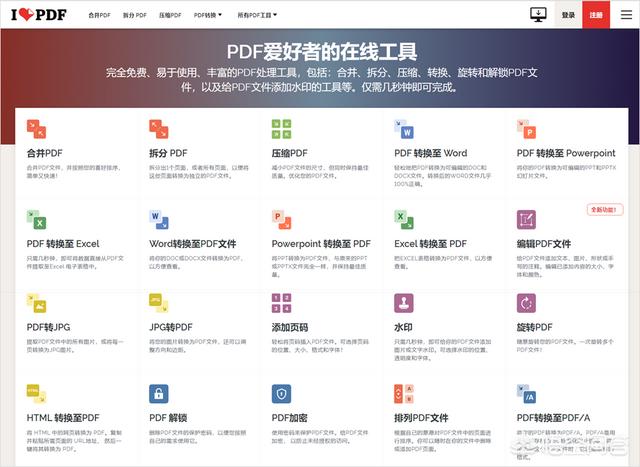Click the 水印 watermark stamp icon
This screenshot has height=467, width=640.
pos(404,303)
